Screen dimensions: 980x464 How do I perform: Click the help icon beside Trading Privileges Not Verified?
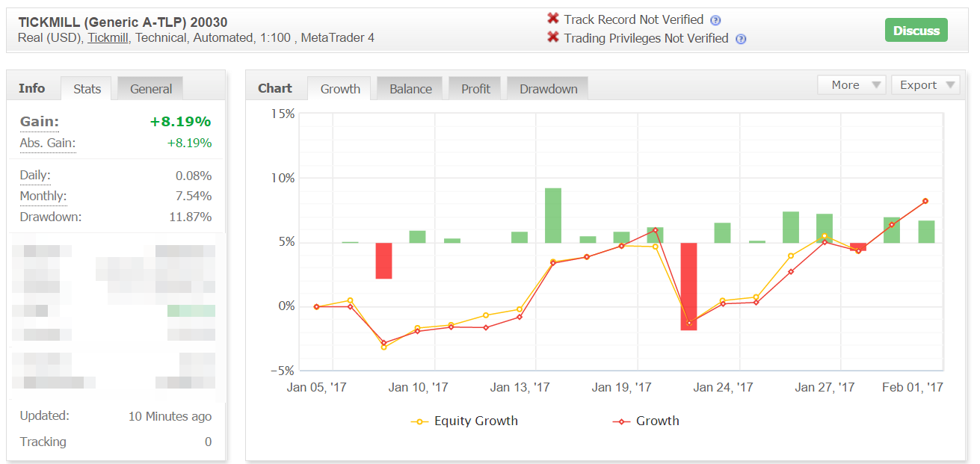(741, 39)
